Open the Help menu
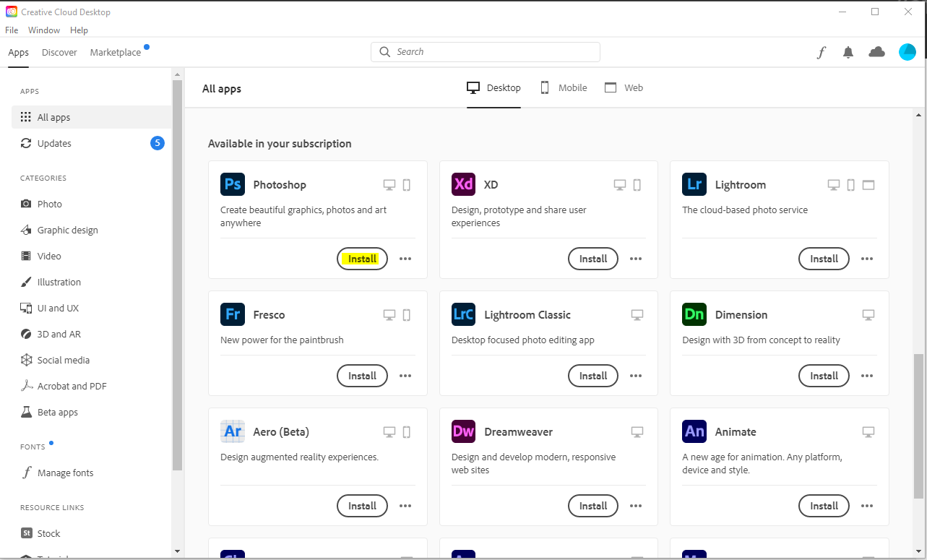Viewport: 927px width, 560px height. (x=79, y=30)
